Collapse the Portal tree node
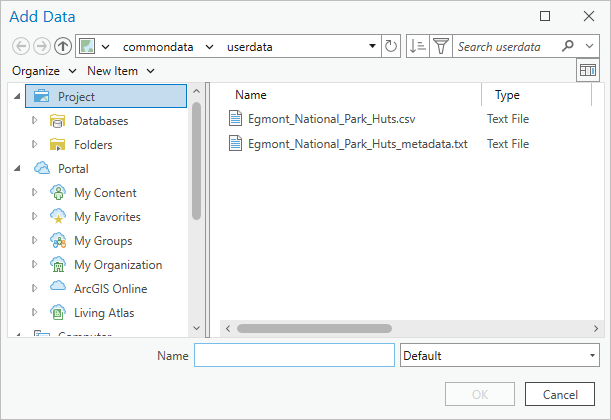The height and width of the screenshot is (420, 611). pos(18,169)
